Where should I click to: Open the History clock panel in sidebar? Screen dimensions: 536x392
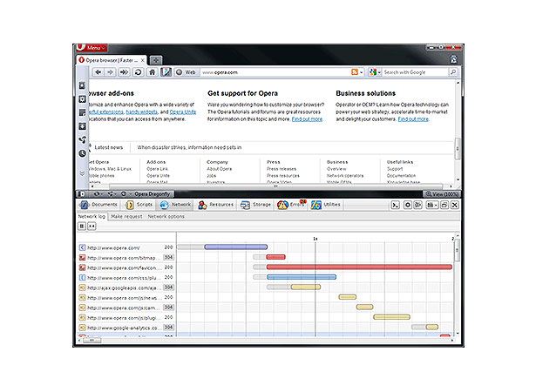[82, 153]
